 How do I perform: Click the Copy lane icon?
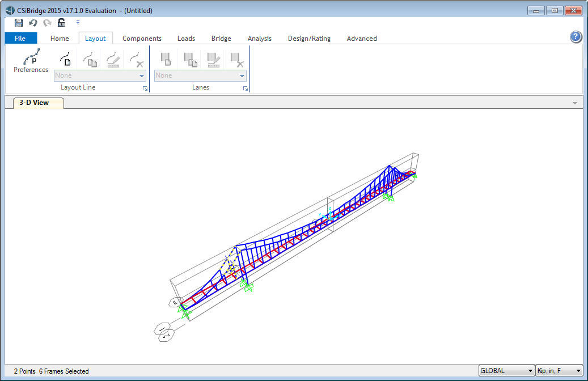(x=191, y=60)
